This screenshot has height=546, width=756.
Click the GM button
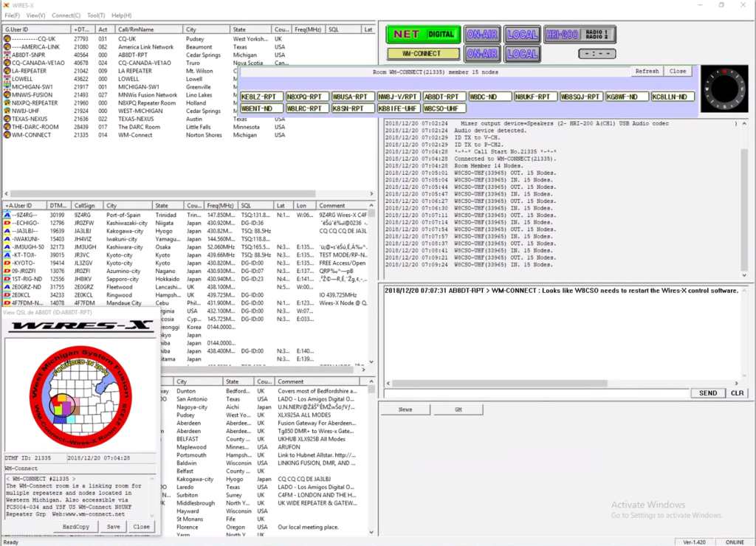pyautogui.click(x=458, y=409)
